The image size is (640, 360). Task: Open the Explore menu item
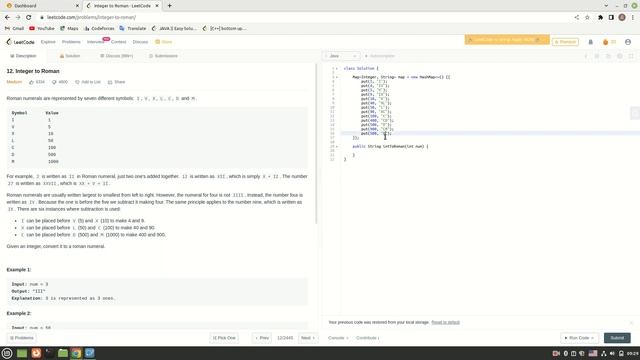point(48,42)
